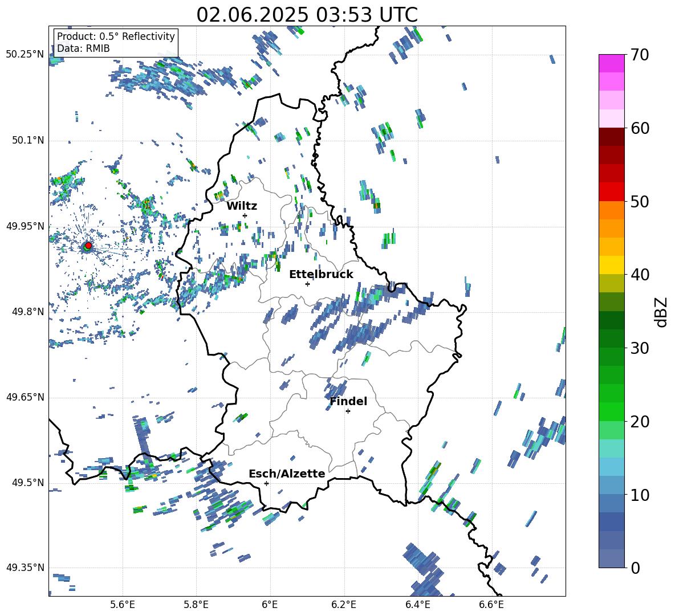The image size is (675, 616).
Task: Click the 02.06.2025 03:53 UTC title
Action: pos(307,15)
